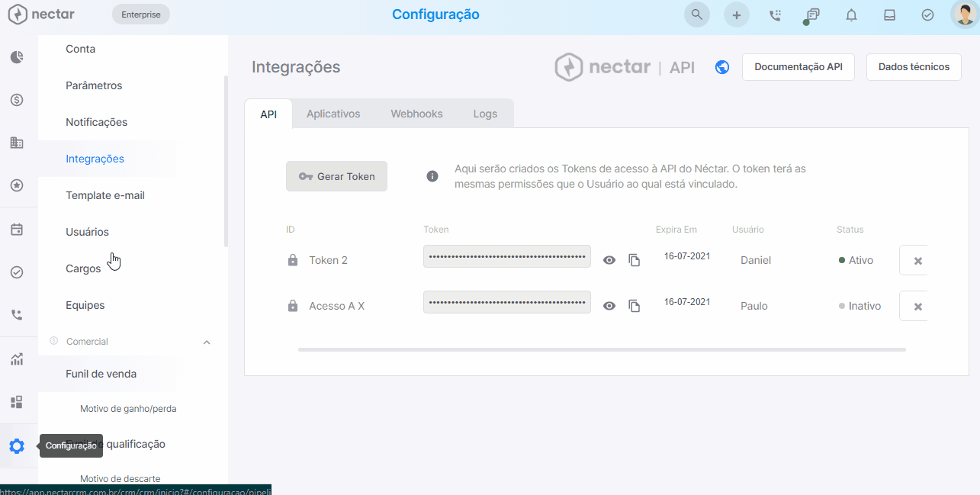The image size is (980, 495).
Task: Click the notification bell icon
Action: coord(851,14)
